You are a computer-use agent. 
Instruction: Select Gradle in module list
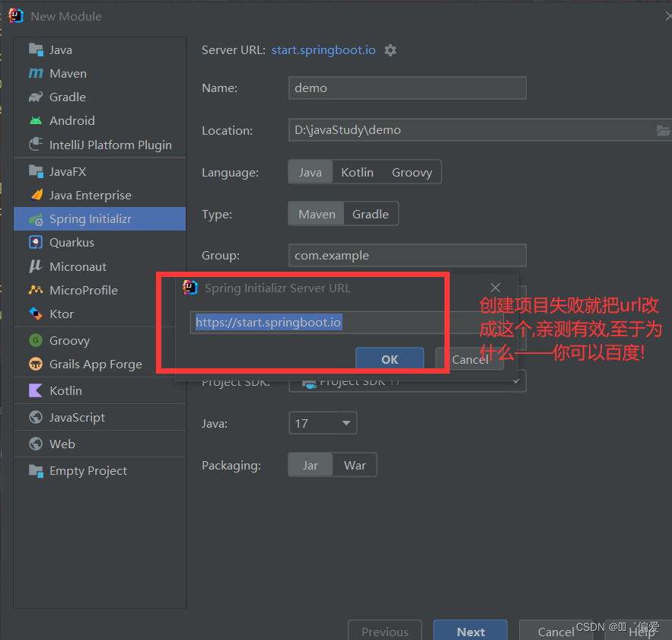pyautogui.click(x=100, y=97)
